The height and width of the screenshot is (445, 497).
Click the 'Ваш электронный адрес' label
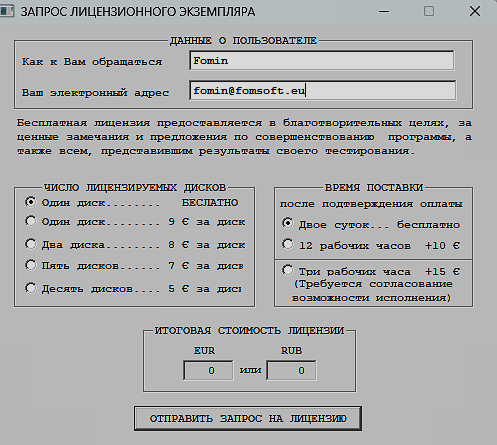(x=95, y=92)
